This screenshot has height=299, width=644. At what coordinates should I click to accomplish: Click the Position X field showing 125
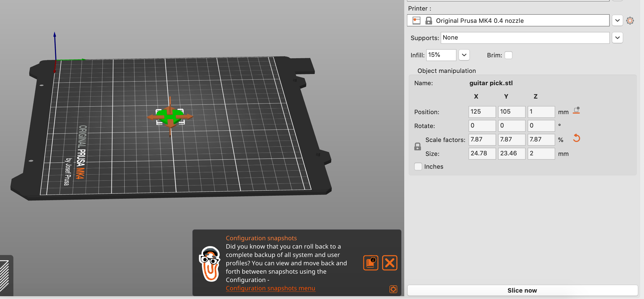pos(482,112)
